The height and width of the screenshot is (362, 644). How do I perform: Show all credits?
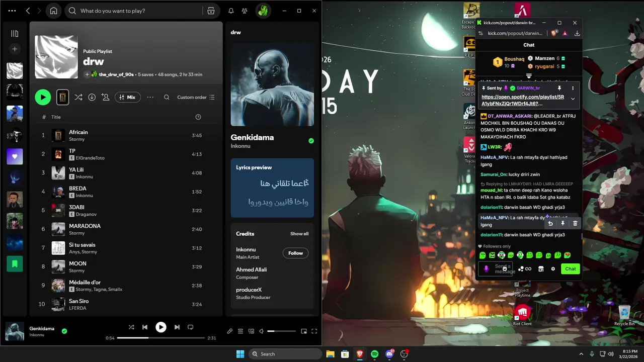coord(299,234)
